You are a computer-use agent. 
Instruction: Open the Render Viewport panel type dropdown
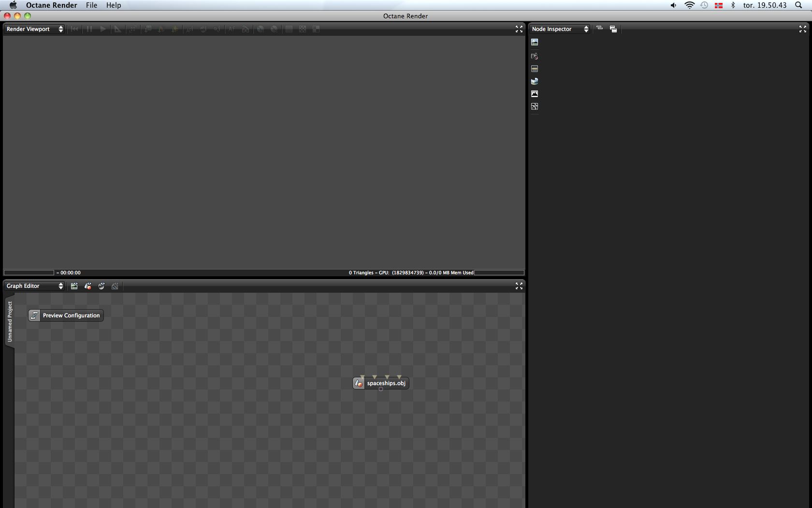click(x=34, y=29)
